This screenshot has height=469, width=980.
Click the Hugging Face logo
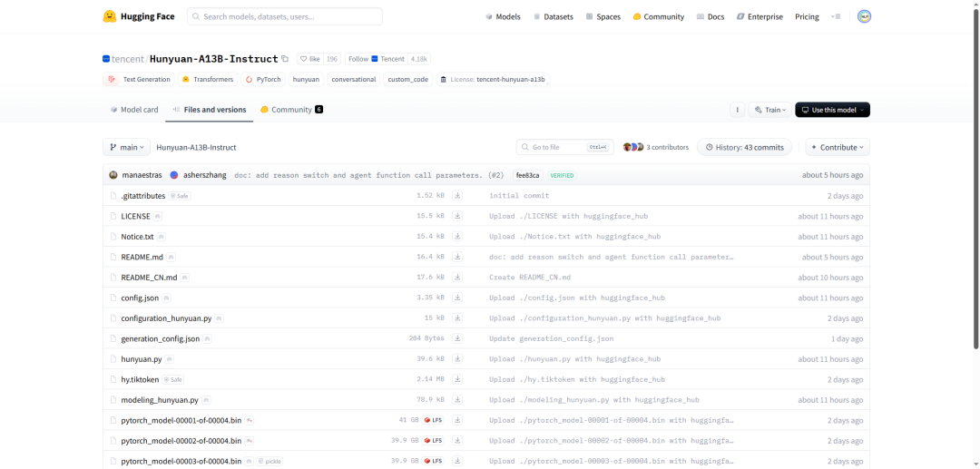(x=139, y=17)
